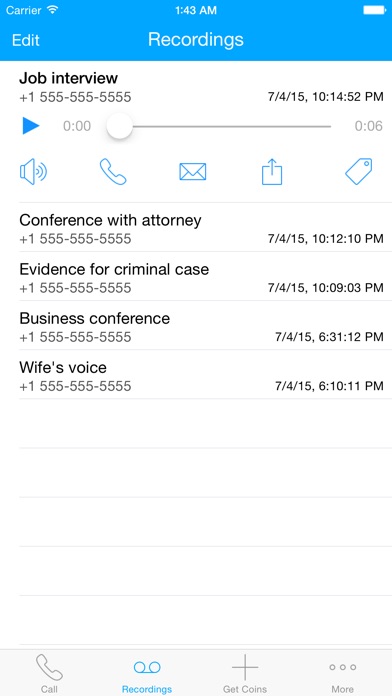Tag the recording with the label icon
Screen dimensions: 392x696
click(x=359, y=171)
